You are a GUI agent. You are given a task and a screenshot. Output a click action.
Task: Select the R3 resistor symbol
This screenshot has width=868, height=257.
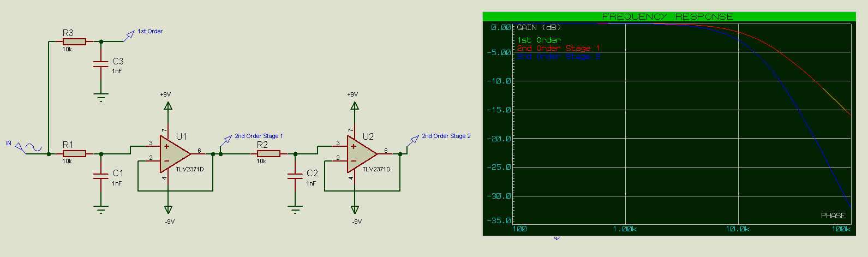(75, 41)
